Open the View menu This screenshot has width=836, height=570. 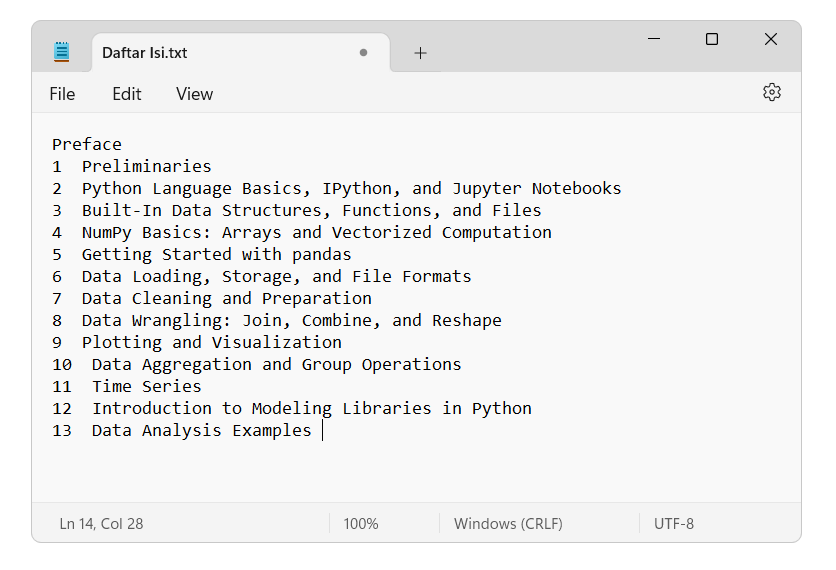(x=195, y=94)
